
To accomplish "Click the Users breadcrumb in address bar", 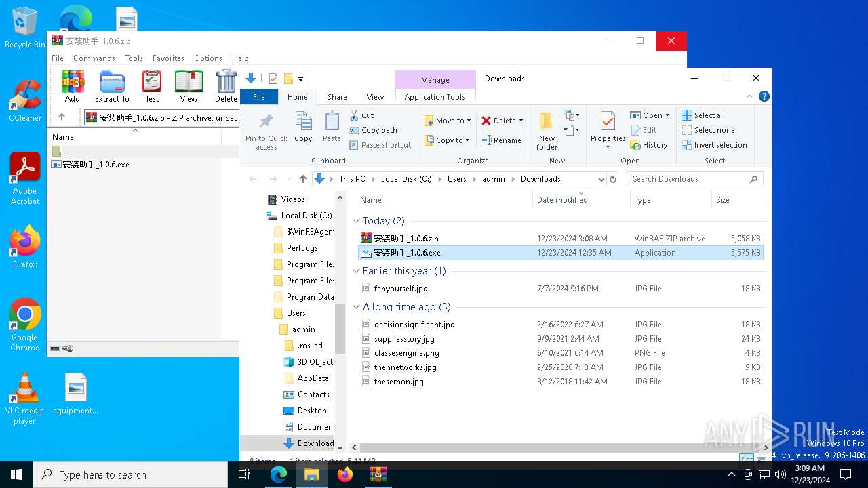I will coord(456,179).
